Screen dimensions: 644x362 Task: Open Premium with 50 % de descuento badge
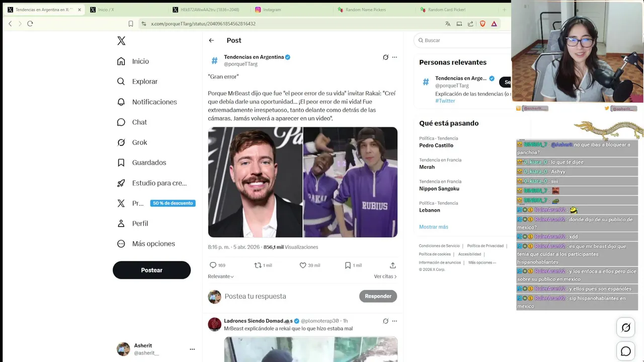point(155,203)
